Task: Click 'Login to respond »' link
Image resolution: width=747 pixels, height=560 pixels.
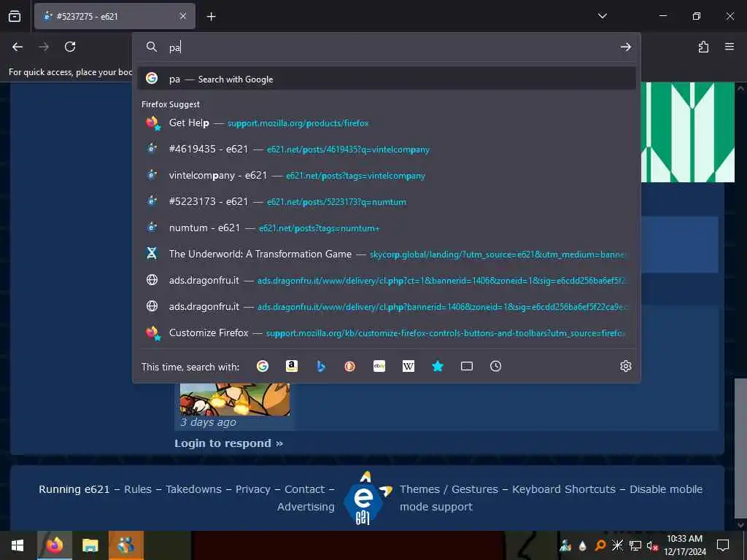Action: pyautogui.click(x=228, y=443)
